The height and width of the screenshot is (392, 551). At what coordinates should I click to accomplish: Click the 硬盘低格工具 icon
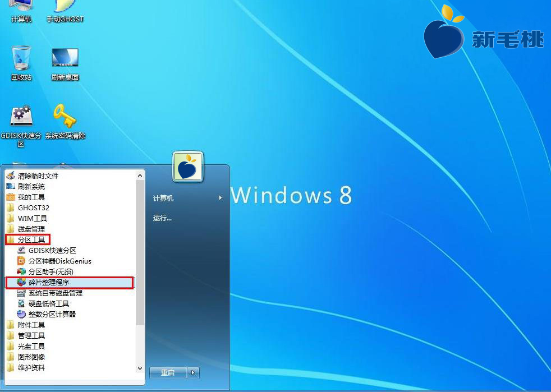pyautogui.click(x=21, y=303)
